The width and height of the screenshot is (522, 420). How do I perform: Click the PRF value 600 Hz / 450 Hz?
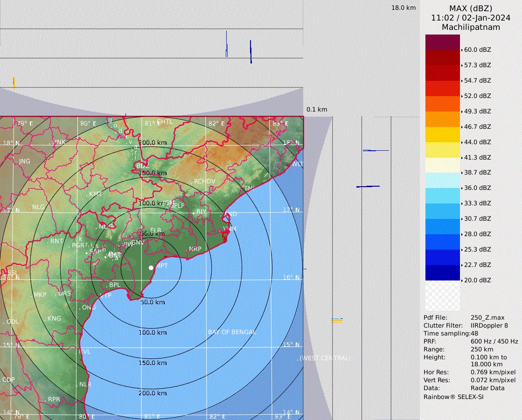(494, 342)
